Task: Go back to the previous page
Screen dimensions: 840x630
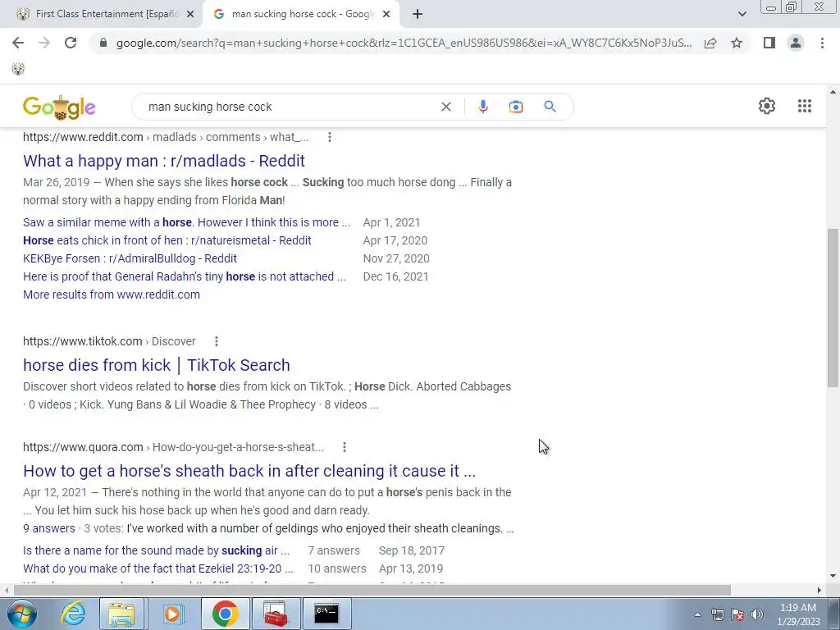Action: pos(18,43)
